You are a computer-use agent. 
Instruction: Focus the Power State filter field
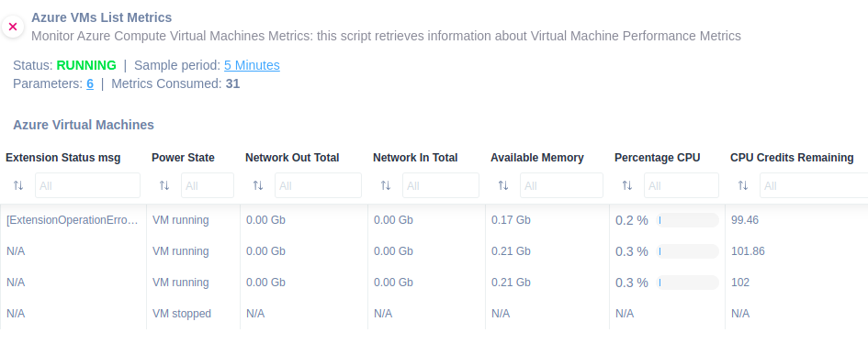208,185
